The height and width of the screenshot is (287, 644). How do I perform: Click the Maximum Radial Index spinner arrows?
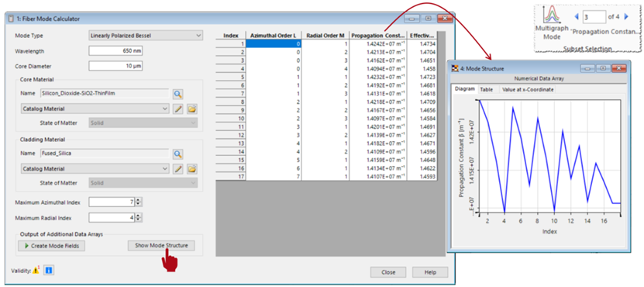pos(139,217)
